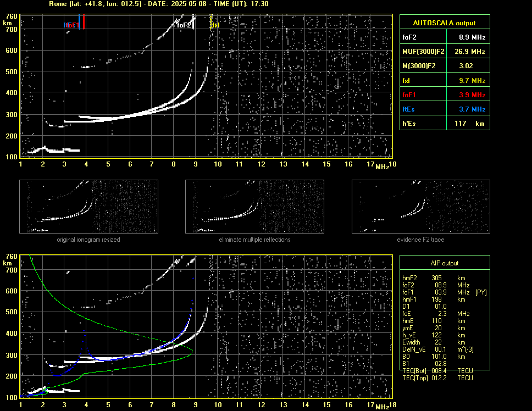Open the eliminate multiple reflections thumbnail
Viewport: 532px width, 411px height.
pos(254,207)
